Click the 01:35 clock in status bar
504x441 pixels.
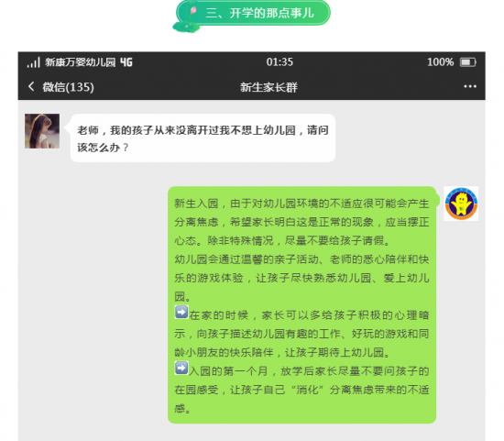[279, 62]
